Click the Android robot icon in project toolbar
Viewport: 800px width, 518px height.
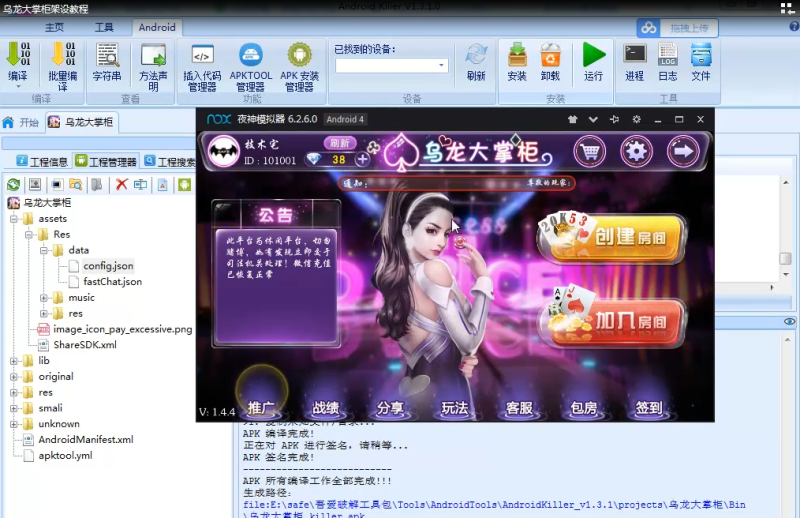tap(185, 184)
